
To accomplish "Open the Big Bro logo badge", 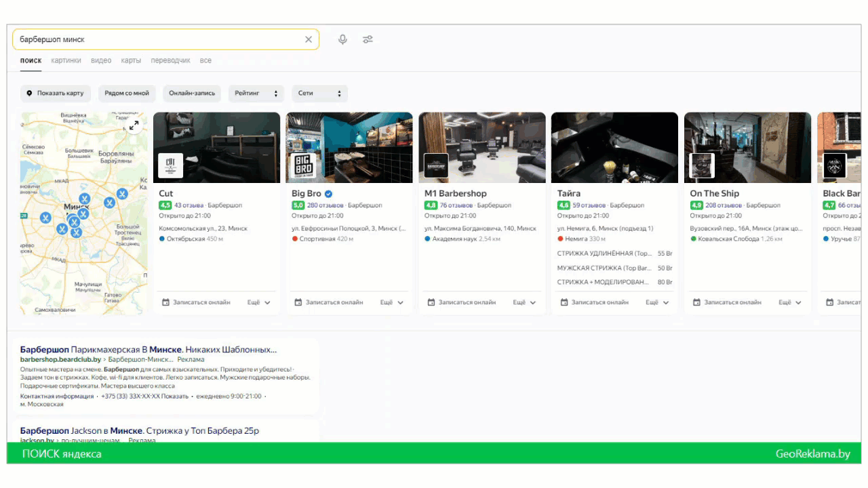I will point(304,165).
